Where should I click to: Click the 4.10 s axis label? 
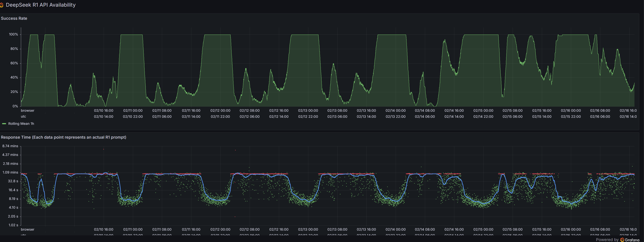coord(13,207)
